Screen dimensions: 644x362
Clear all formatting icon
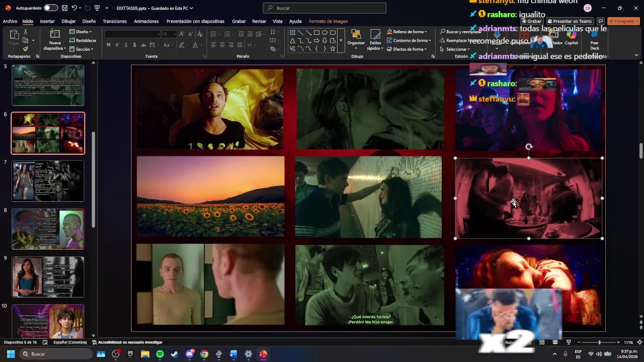point(200,34)
